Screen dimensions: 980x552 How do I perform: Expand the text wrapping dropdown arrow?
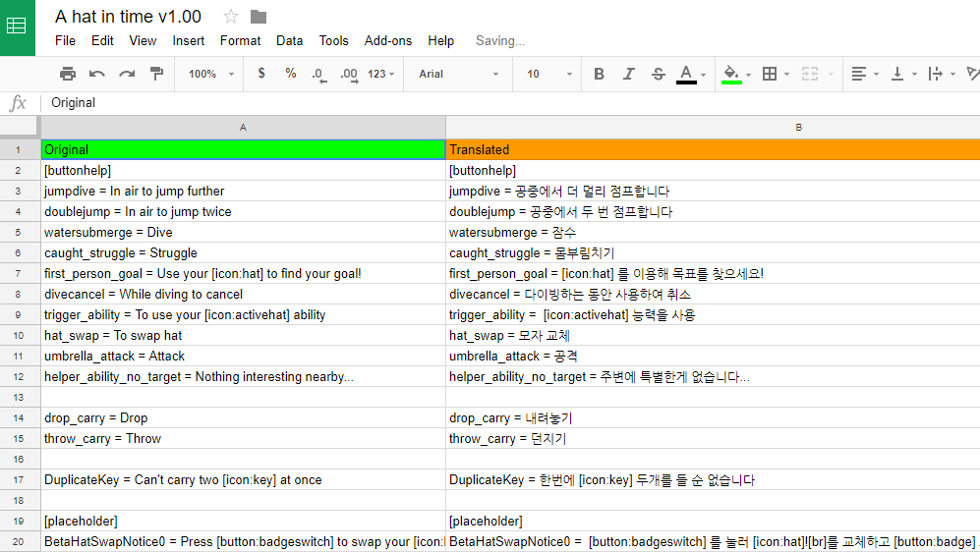click(x=952, y=75)
